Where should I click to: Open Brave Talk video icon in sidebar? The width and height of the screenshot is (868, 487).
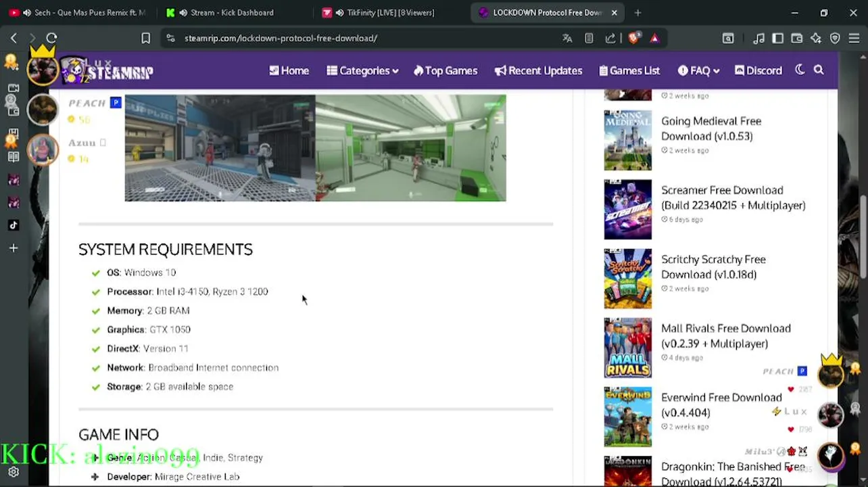coord(14,89)
